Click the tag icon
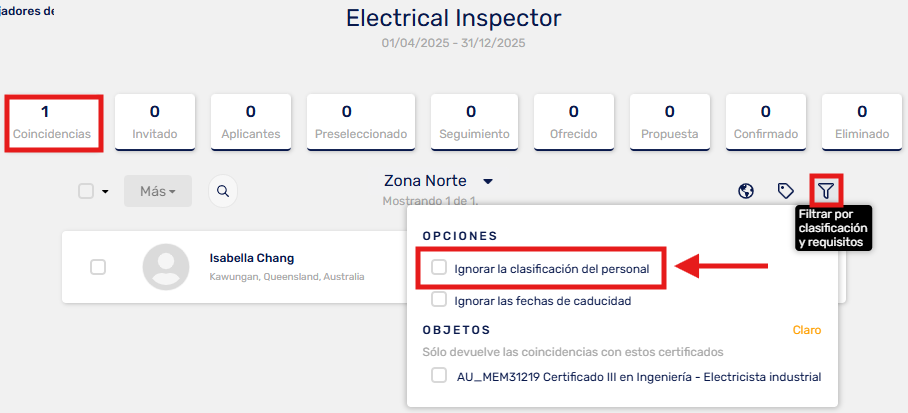Image resolution: width=908 pixels, height=413 pixels. pos(785,191)
